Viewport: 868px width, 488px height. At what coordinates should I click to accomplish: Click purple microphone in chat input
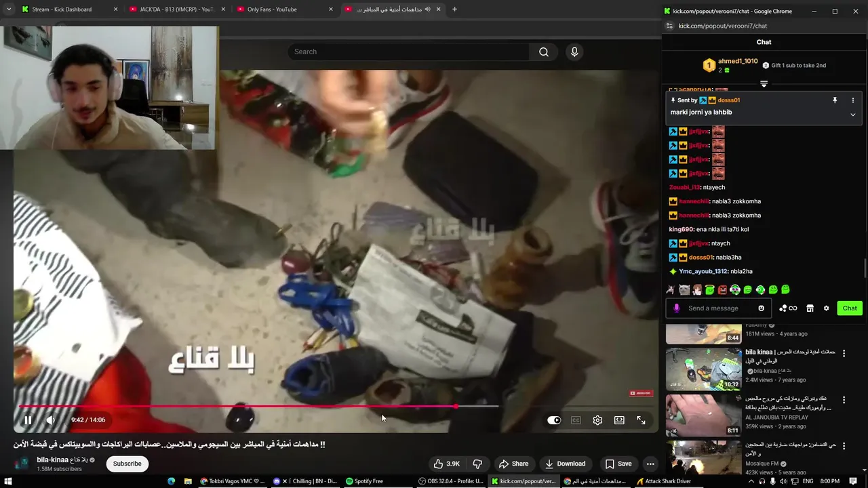click(677, 308)
